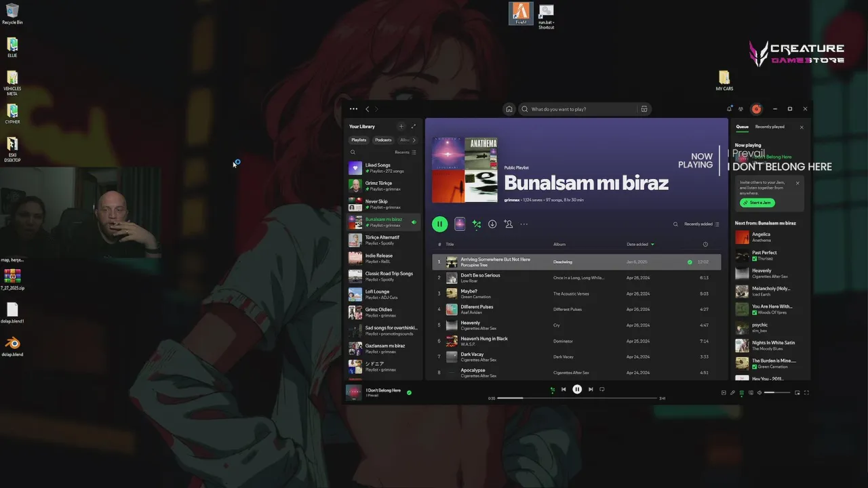Open the Spotify Home page
Viewport: 868px width, 488px height.
[x=509, y=109]
